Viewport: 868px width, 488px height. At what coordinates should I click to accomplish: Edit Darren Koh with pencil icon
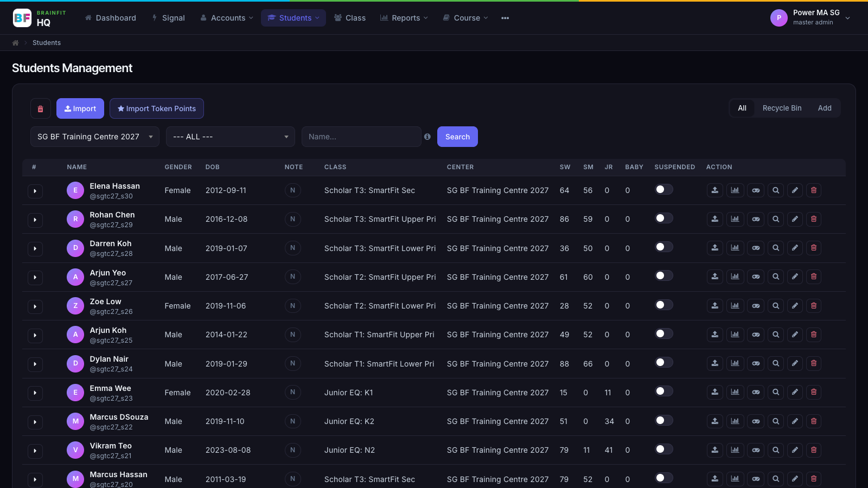click(x=795, y=248)
